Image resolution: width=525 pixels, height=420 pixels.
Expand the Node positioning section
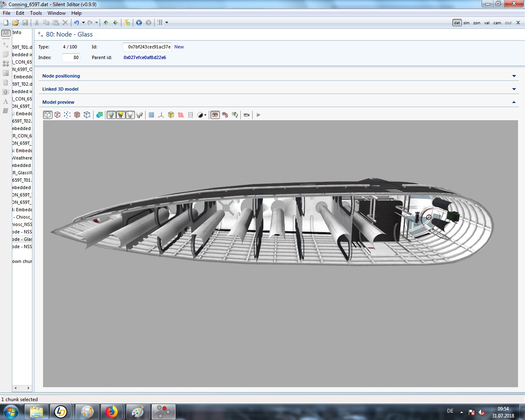[61, 76]
